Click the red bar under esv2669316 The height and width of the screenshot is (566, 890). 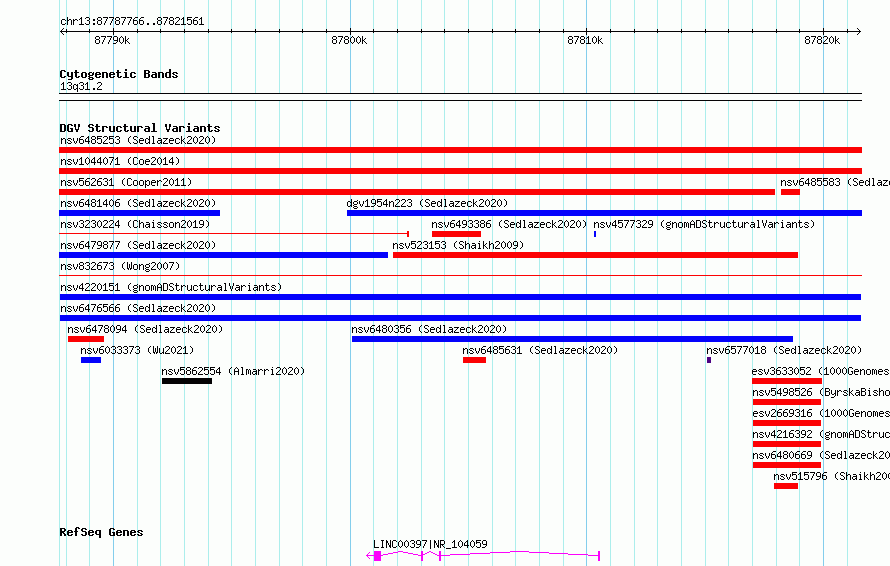coord(787,423)
